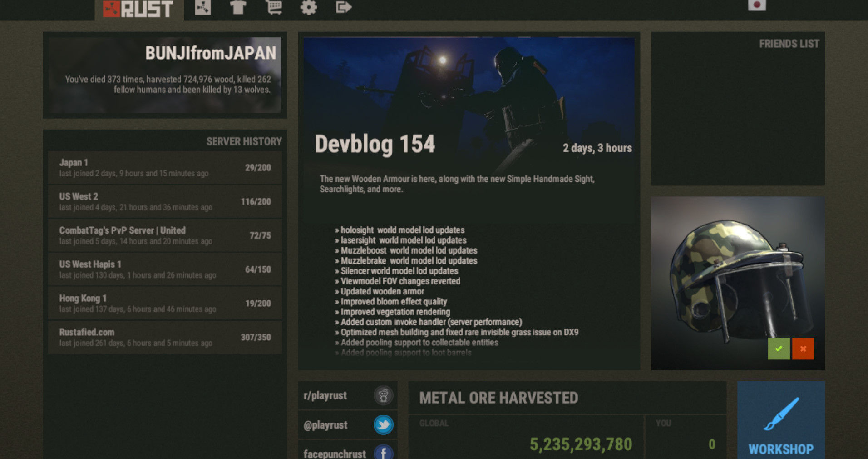Image resolution: width=868 pixels, height=459 pixels.
Task: Reject the helmet skin with red X
Action: click(x=803, y=349)
